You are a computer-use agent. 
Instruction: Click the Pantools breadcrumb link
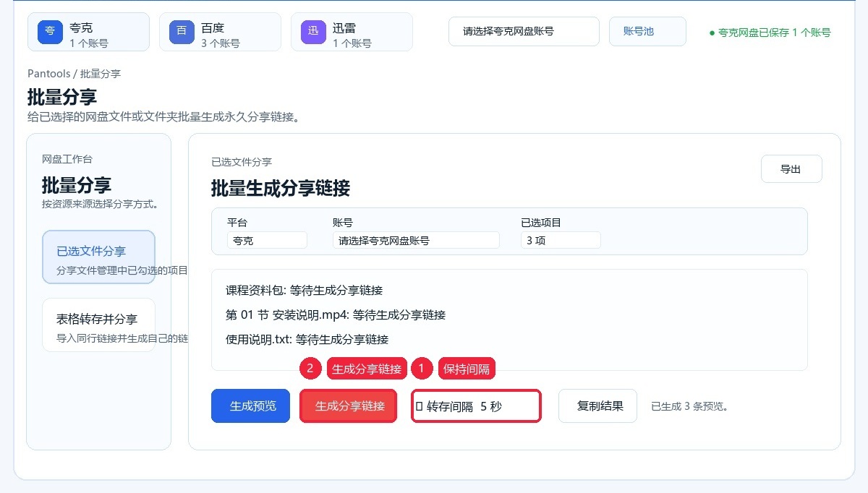pyautogui.click(x=49, y=74)
